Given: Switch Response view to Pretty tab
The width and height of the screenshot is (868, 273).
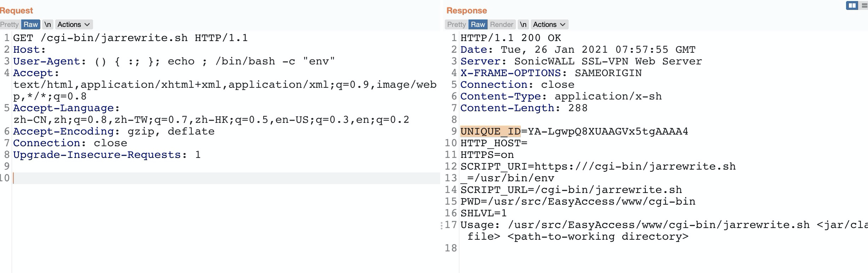Looking at the screenshot, I should click(456, 24).
